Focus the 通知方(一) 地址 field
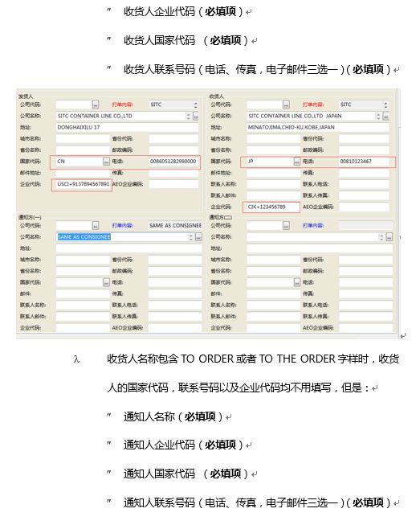 (128, 248)
